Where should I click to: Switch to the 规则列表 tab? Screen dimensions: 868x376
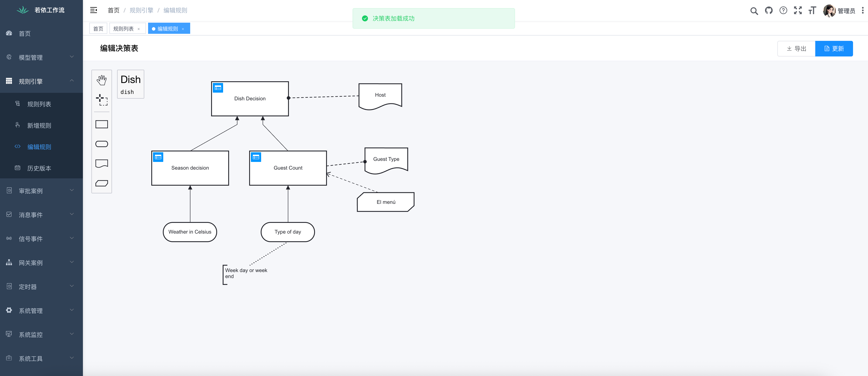123,29
